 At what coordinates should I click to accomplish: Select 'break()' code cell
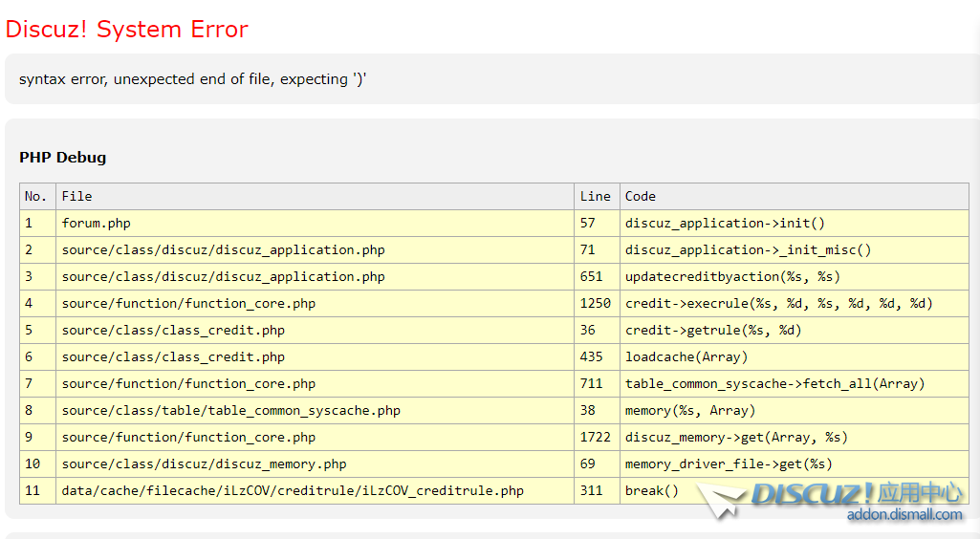[x=795, y=491]
